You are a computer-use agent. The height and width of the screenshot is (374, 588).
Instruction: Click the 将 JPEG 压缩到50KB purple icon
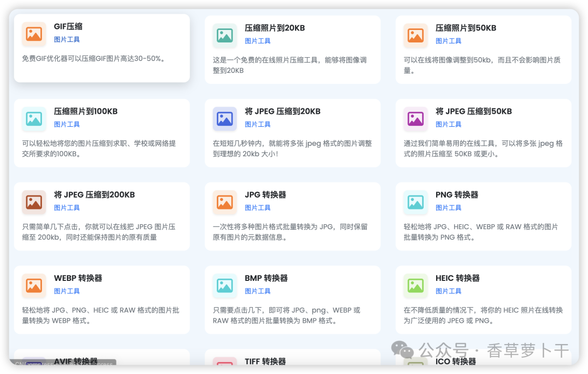point(415,119)
